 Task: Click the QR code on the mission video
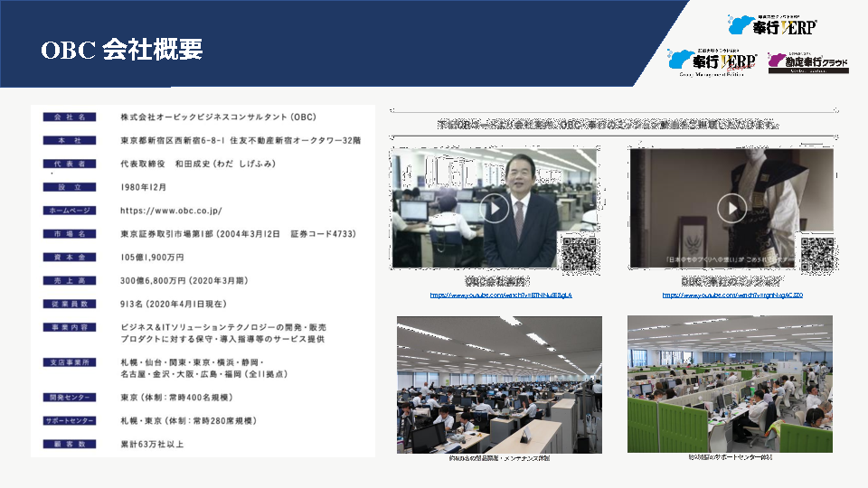814,252
